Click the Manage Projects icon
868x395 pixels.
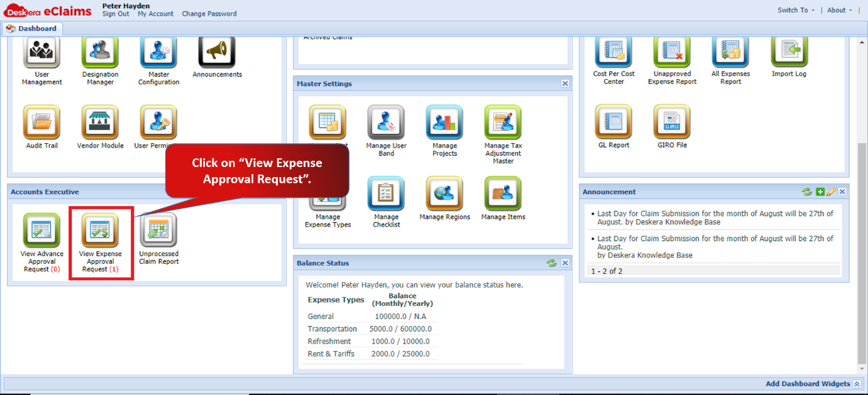click(x=444, y=122)
